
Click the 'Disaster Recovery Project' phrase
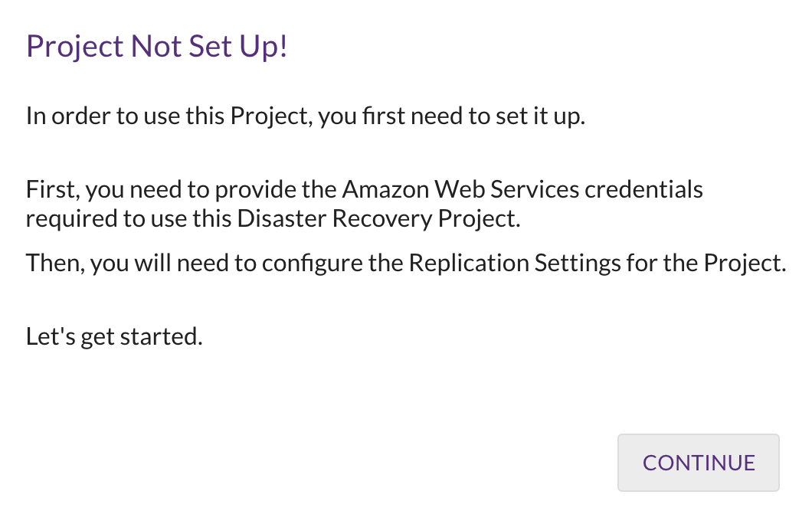point(378,218)
